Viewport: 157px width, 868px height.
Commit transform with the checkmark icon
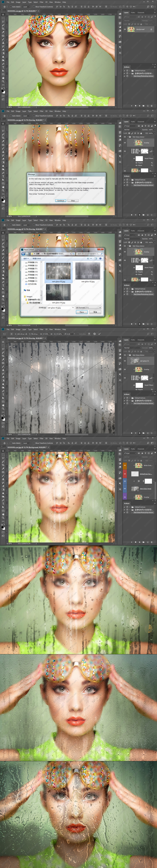click(99, 334)
